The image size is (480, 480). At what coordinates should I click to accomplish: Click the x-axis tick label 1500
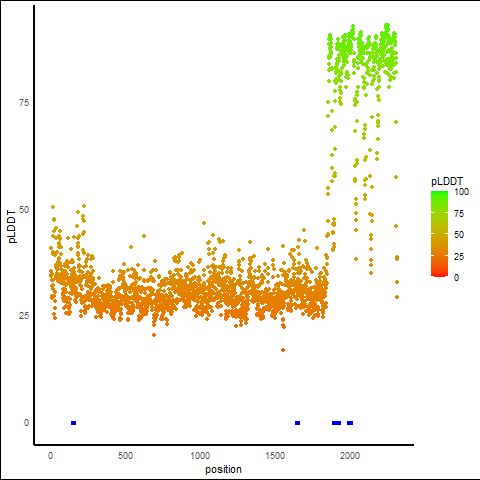click(x=275, y=456)
